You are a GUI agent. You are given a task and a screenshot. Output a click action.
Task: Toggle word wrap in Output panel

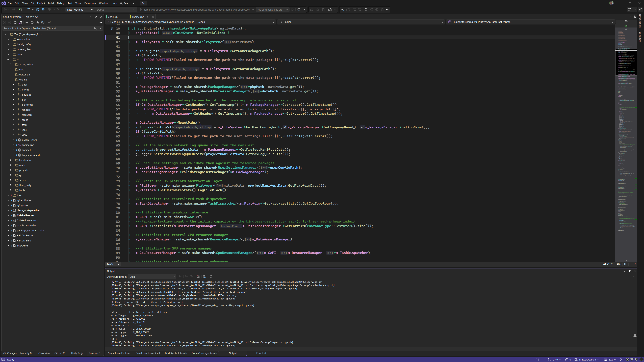(x=204, y=276)
